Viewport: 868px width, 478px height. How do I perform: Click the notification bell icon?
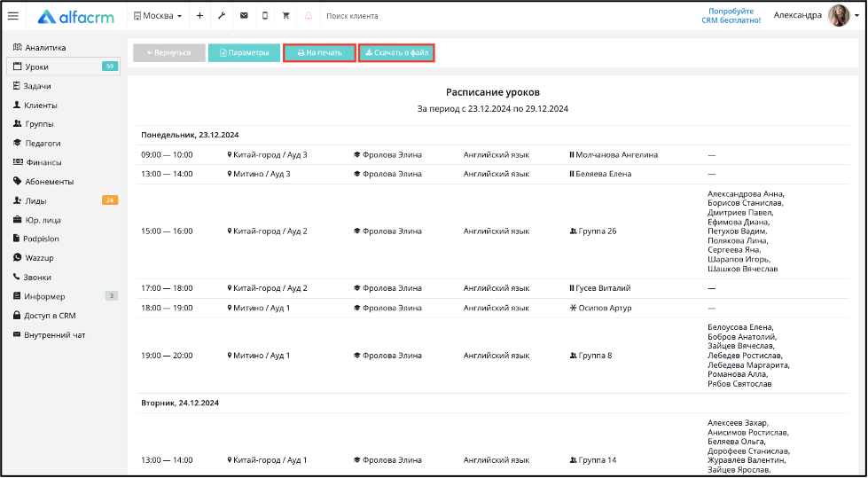point(309,16)
